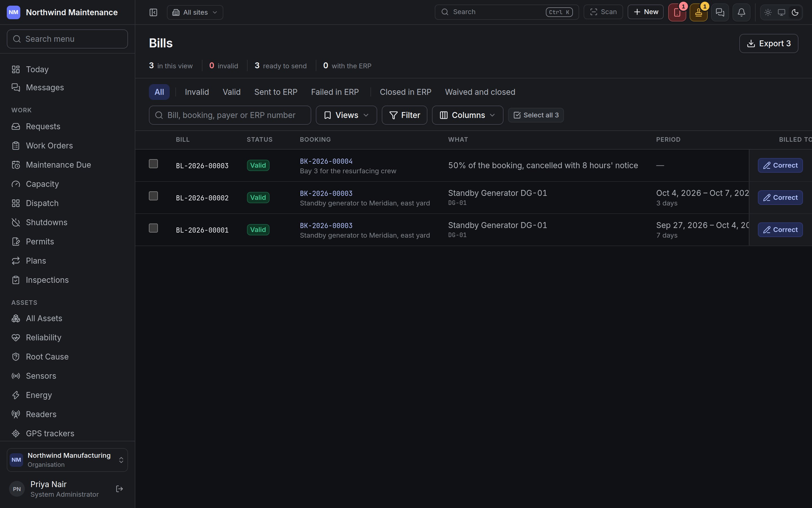The image size is (812, 508).
Task: Open Readers in the sidebar
Action: 67,414
